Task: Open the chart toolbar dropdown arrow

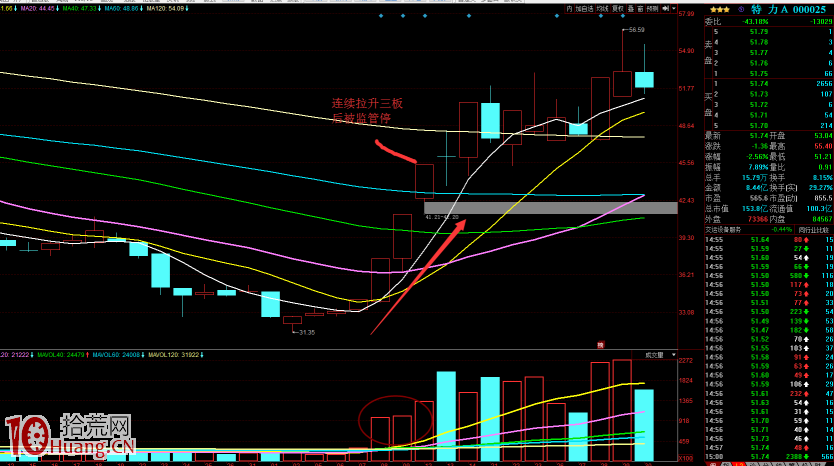Action: point(674,9)
